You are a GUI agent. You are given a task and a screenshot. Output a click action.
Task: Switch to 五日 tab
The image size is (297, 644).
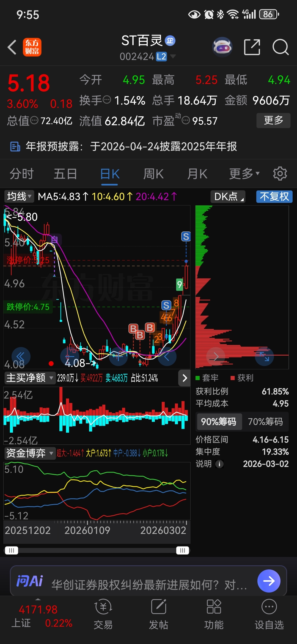(65, 174)
